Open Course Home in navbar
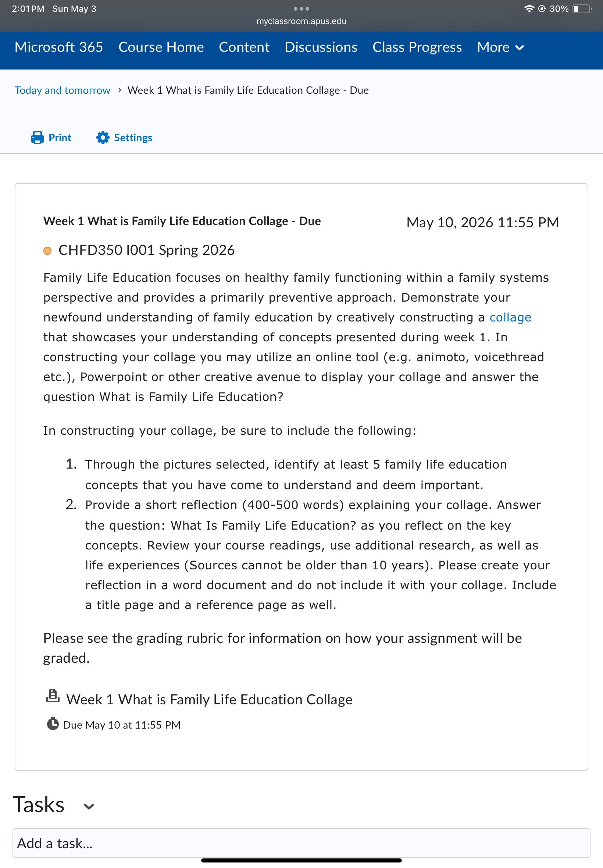This screenshot has height=868, width=603. 161,47
